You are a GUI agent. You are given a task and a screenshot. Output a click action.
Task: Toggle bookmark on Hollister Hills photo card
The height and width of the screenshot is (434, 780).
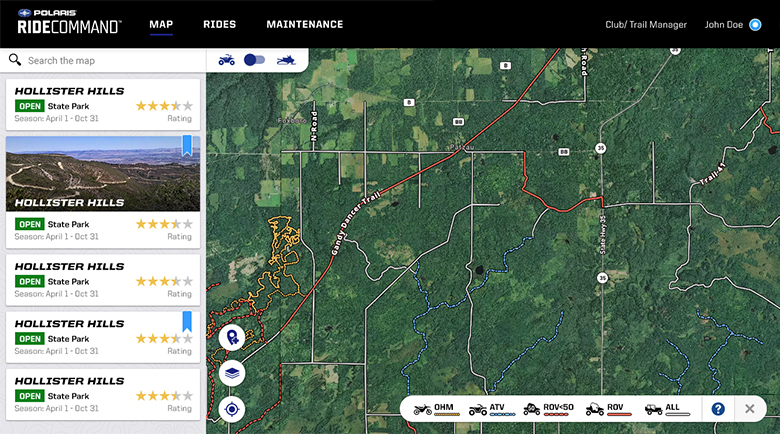click(x=187, y=145)
